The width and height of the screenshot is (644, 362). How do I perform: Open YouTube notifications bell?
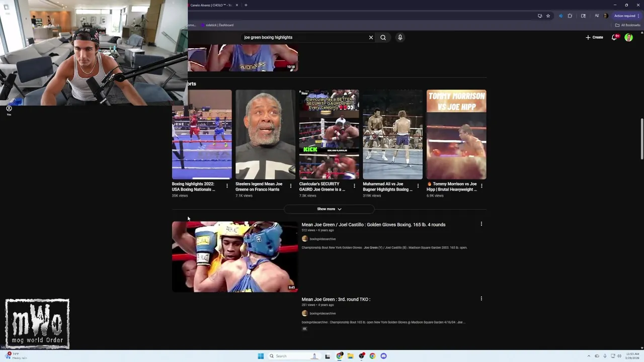pos(614,37)
